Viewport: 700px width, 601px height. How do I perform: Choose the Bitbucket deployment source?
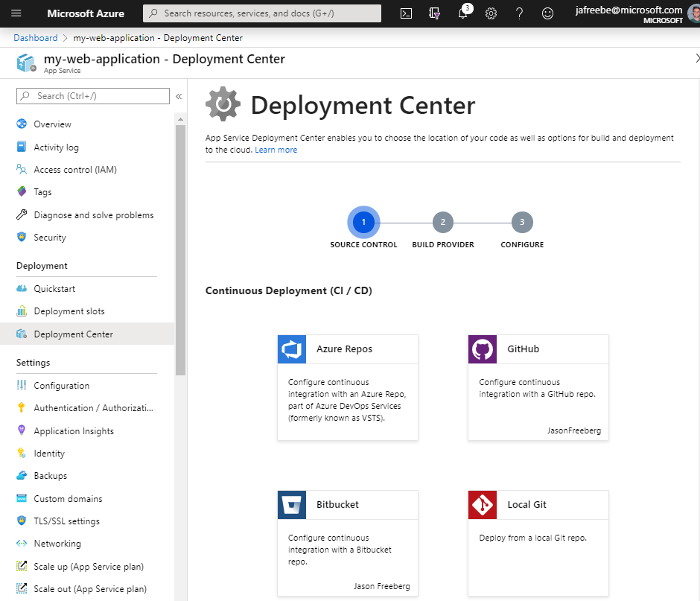tap(292, 505)
